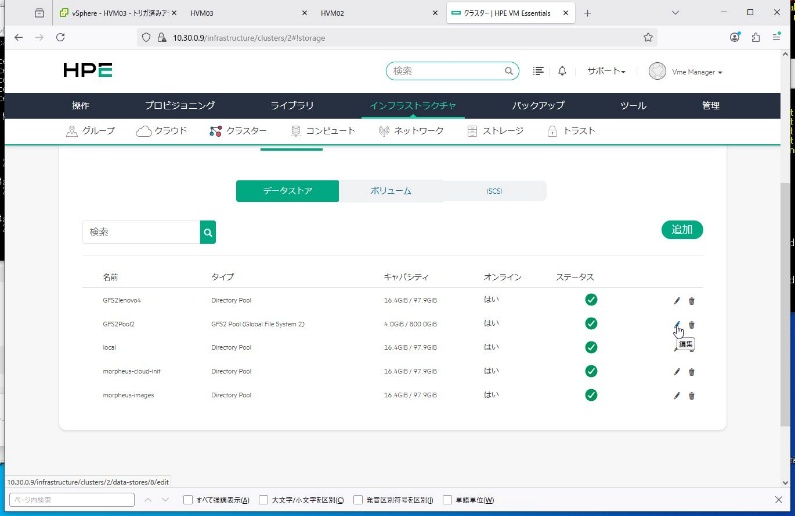Open the プロビジョニング navigation menu
This screenshot has height=516, width=795.
coord(179,105)
